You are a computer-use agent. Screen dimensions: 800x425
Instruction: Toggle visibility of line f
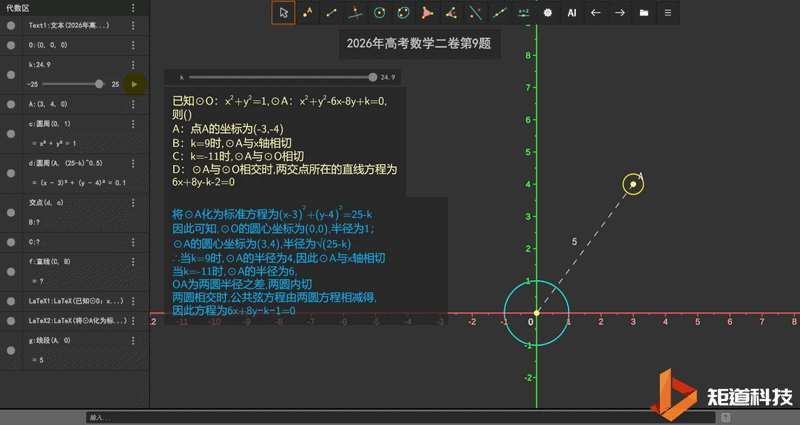[x=11, y=271]
